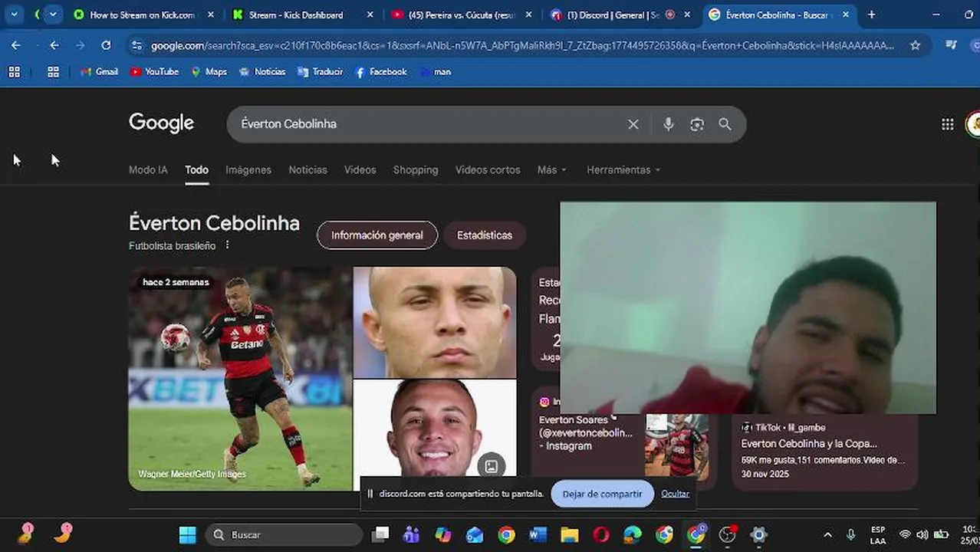Open the Traducir bookmark
980x552 pixels.
320,71
